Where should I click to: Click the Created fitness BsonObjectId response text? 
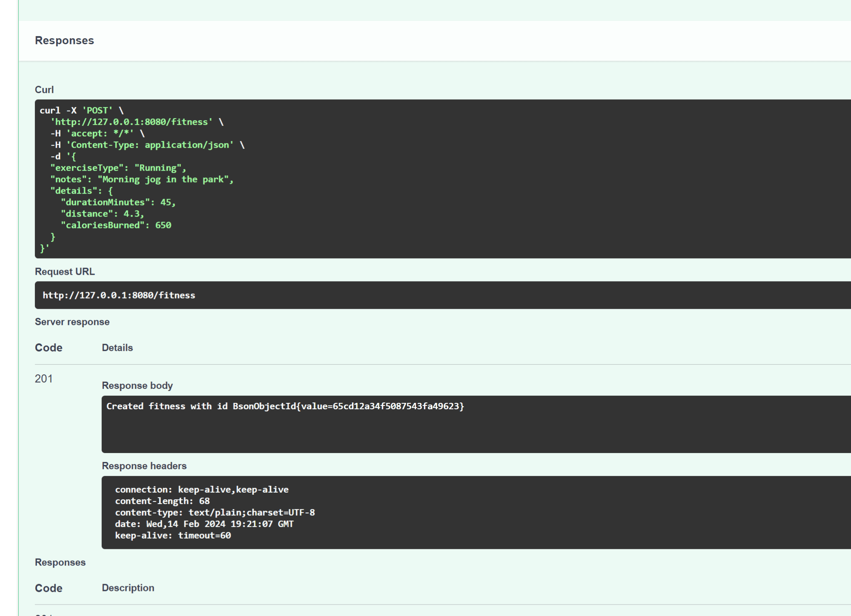[x=285, y=406]
